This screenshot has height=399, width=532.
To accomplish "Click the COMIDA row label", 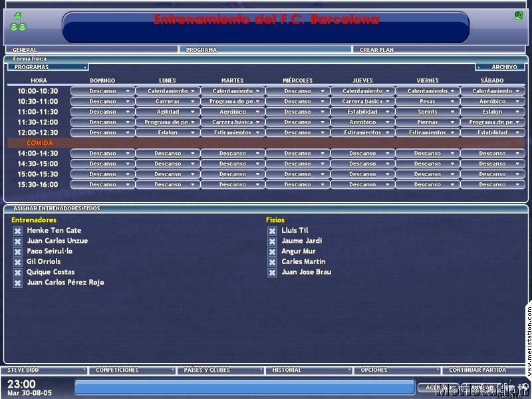I will (40, 143).
